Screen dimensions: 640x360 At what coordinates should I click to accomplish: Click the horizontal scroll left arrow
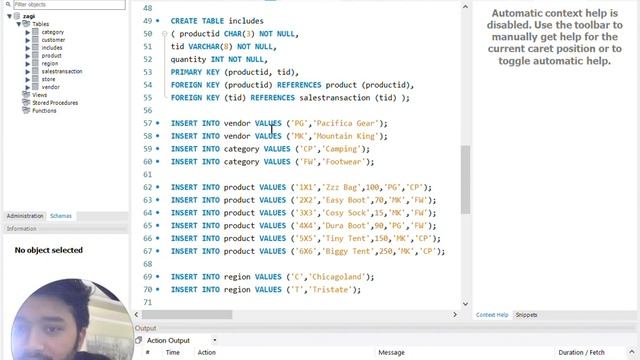pyautogui.click(x=137, y=315)
